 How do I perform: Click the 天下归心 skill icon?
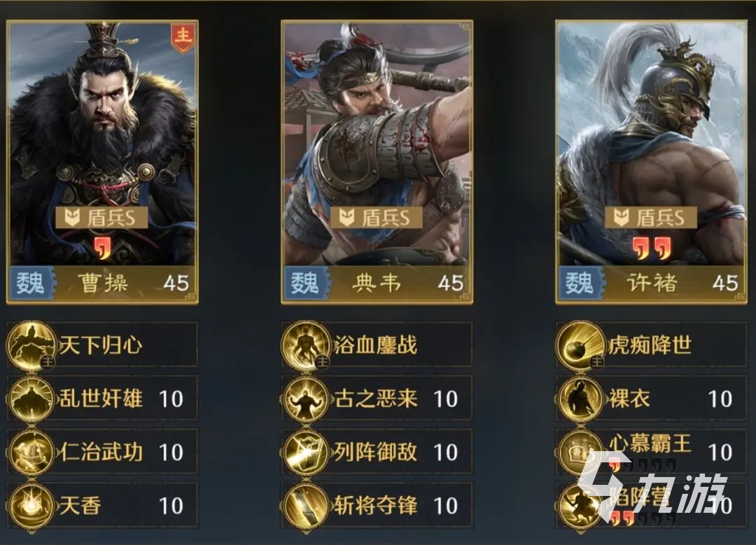31,346
